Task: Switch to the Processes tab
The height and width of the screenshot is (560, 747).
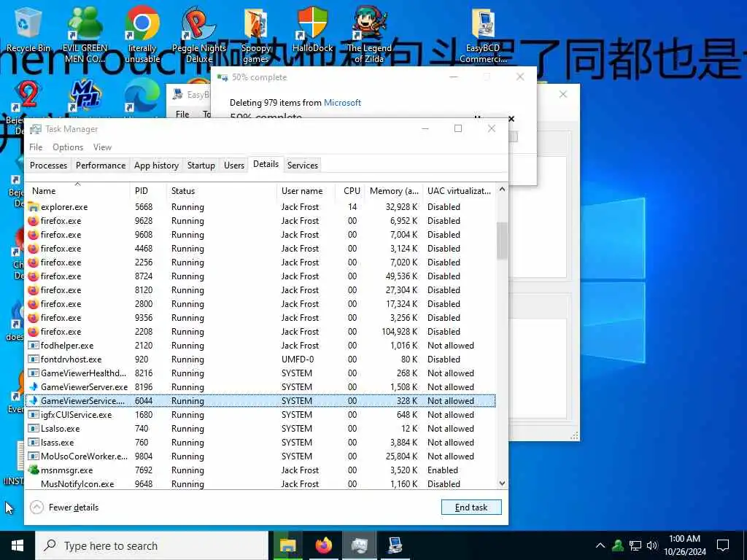Action: [49, 166]
